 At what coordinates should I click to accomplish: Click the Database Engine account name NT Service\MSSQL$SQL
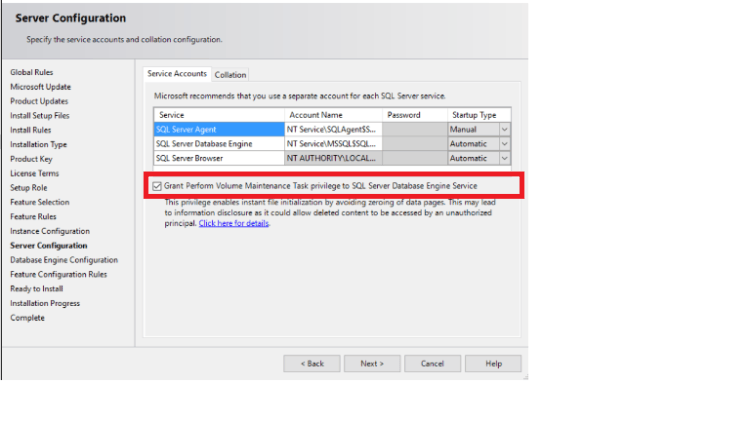click(x=333, y=144)
